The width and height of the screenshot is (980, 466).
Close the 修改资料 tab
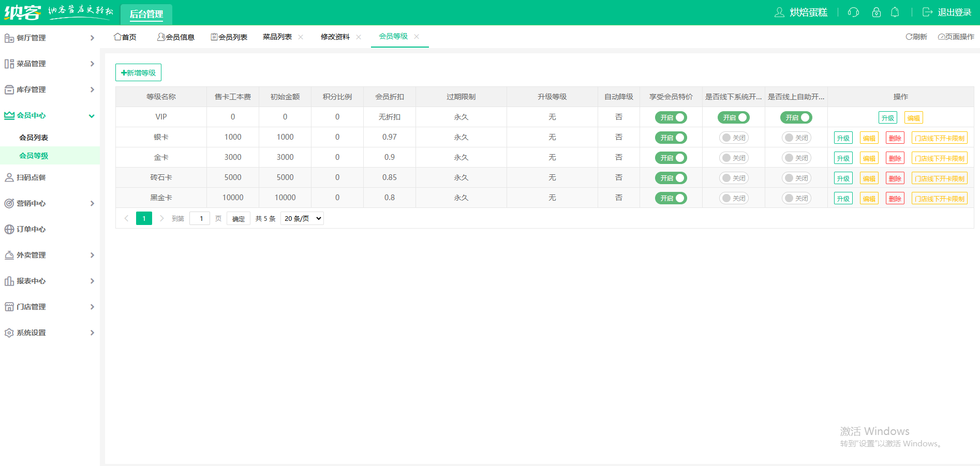pyautogui.click(x=359, y=37)
